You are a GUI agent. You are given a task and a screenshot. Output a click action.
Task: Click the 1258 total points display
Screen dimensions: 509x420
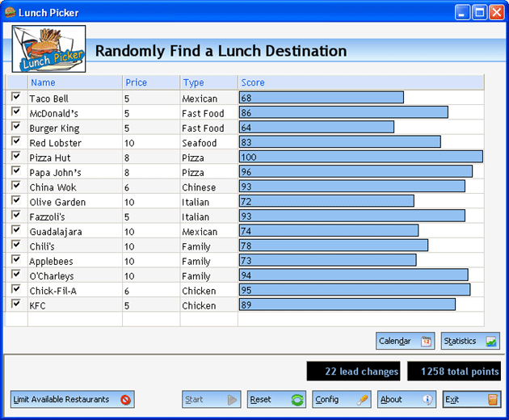coord(454,371)
